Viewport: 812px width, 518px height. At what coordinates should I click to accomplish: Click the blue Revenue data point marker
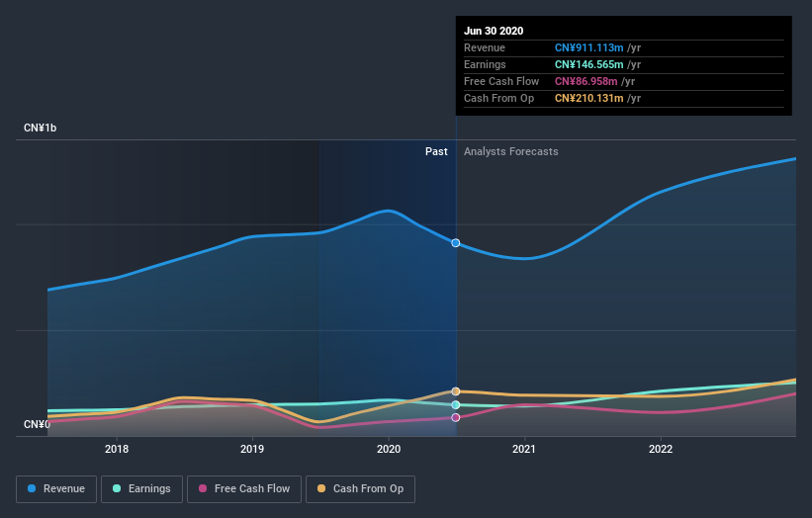click(x=456, y=243)
